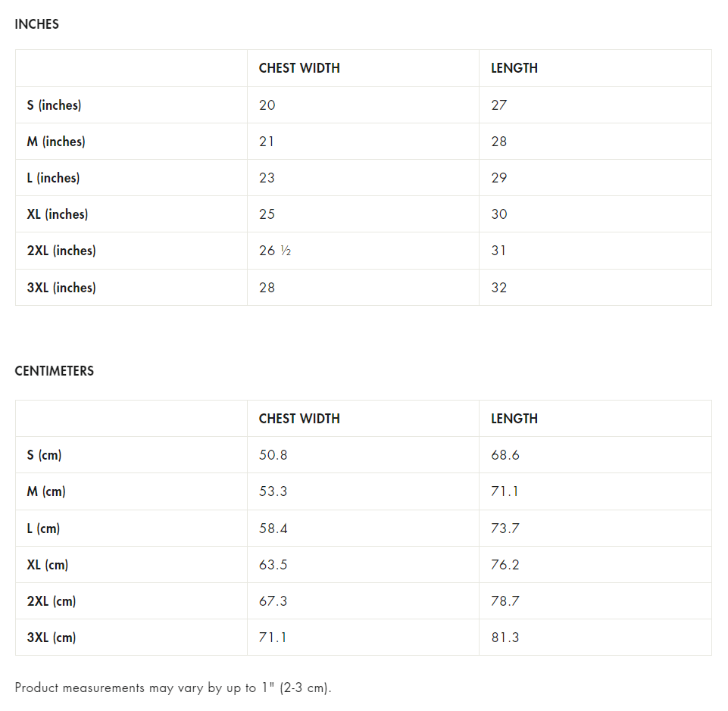Click the 3XL (inches) row label

[x=61, y=288]
